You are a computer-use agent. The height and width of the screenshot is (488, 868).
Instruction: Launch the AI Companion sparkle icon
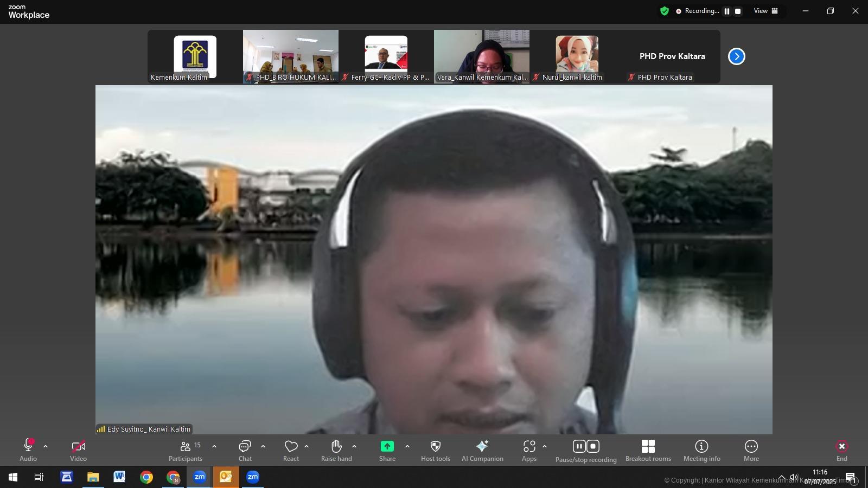pos(482,446)
